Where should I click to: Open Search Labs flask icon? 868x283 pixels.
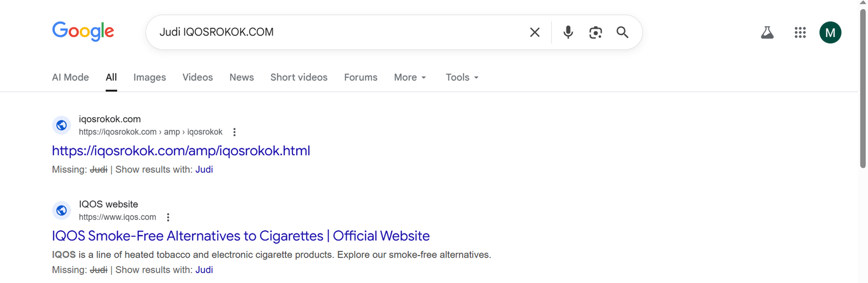point(767,33)
